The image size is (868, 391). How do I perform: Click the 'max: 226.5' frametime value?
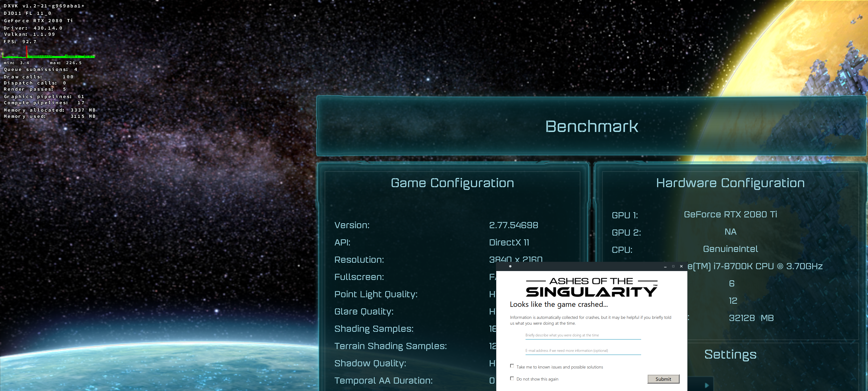point(66,63)
